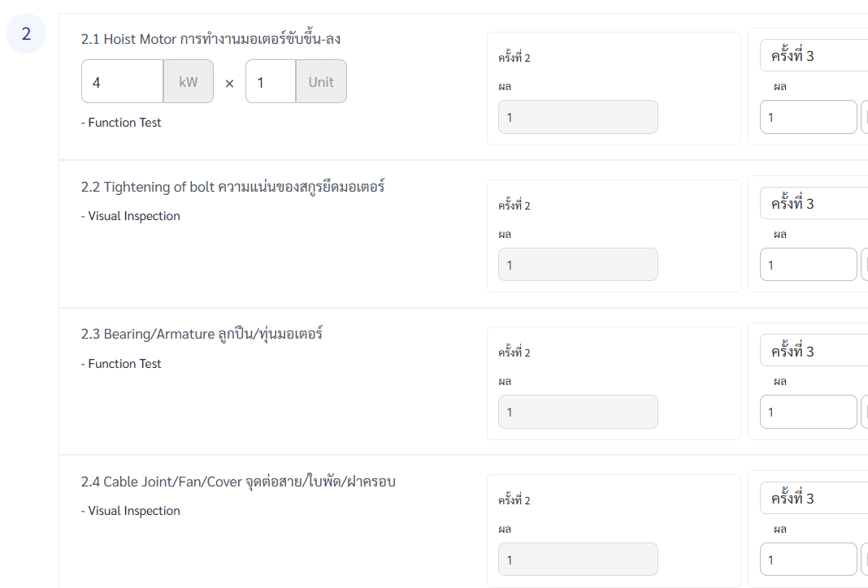
Task: Click the kW label beside power input
Action: pos(189,82)
